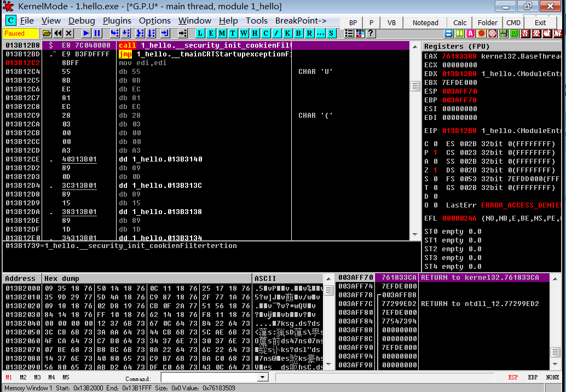Image resolution: width=566 pixels, height=392 pixels.
Task: Open the BreakPoint-> menu
Action: point(301,21)
